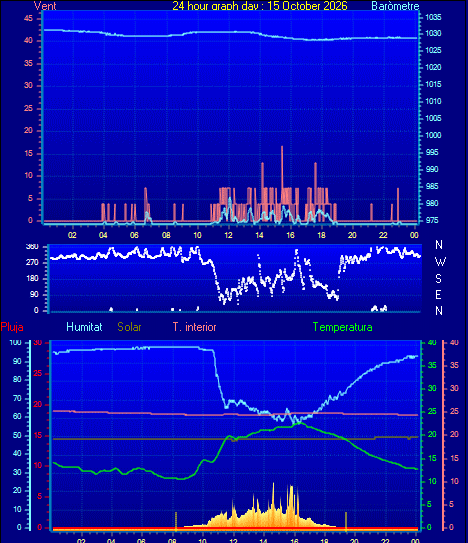
Task: Click the Vent scale value 45
Action: coord(28,18)
